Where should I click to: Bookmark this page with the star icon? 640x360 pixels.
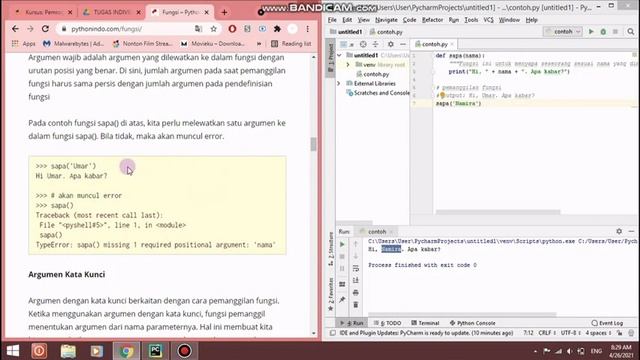(213, 29)
